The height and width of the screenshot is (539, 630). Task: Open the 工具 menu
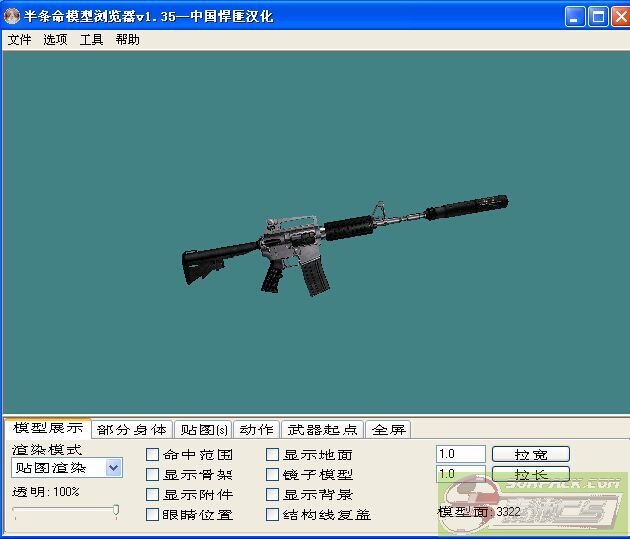pos(91,40)
